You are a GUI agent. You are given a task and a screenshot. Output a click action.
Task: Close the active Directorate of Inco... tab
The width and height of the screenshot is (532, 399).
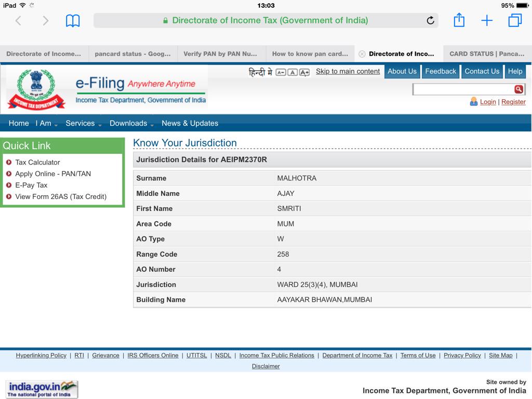click(362, 54)
